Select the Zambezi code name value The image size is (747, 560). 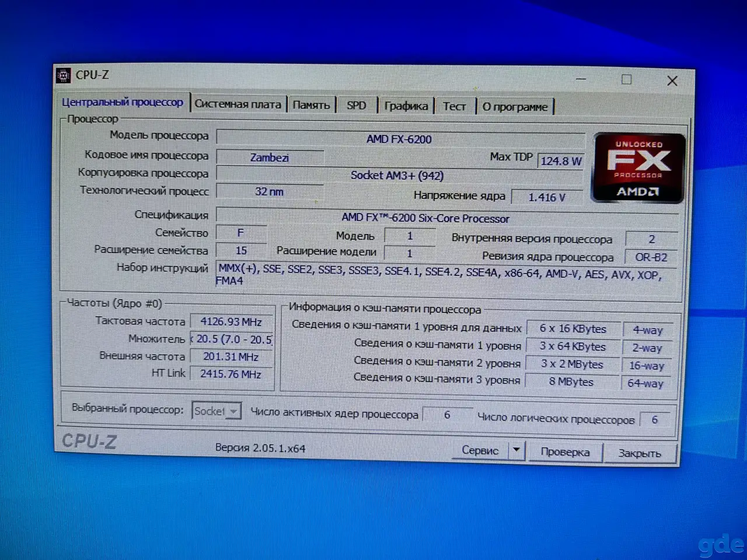[269, 157]
